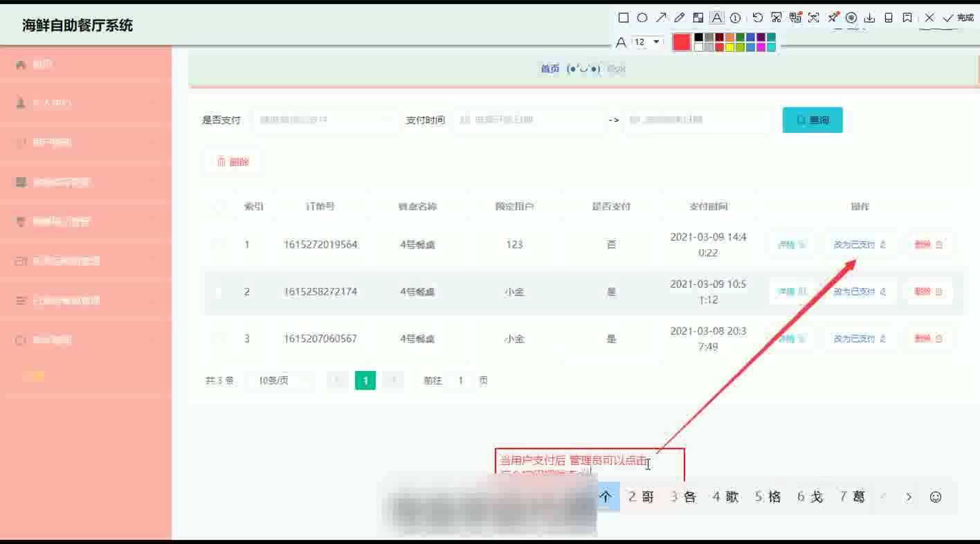Cancel the screenshot with the X icon
This screenshot has height=544, width=980.
[929, 18]
